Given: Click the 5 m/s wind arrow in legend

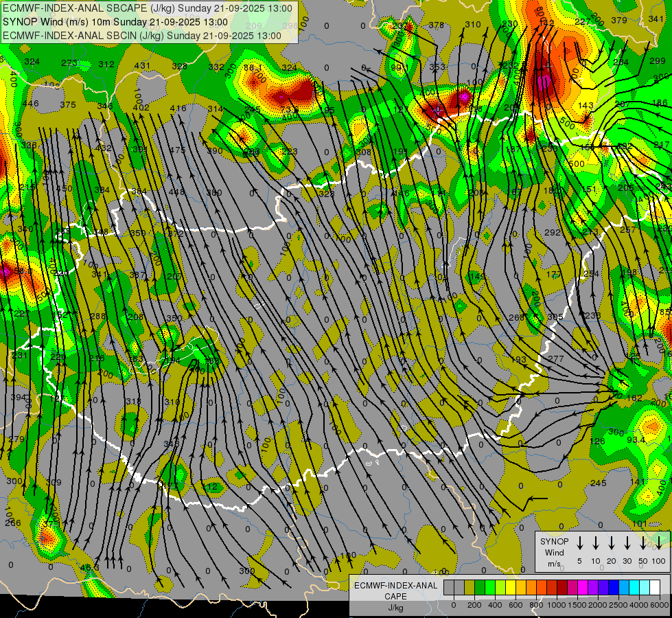Looking at the screenshot, I should tap(579, 543).
